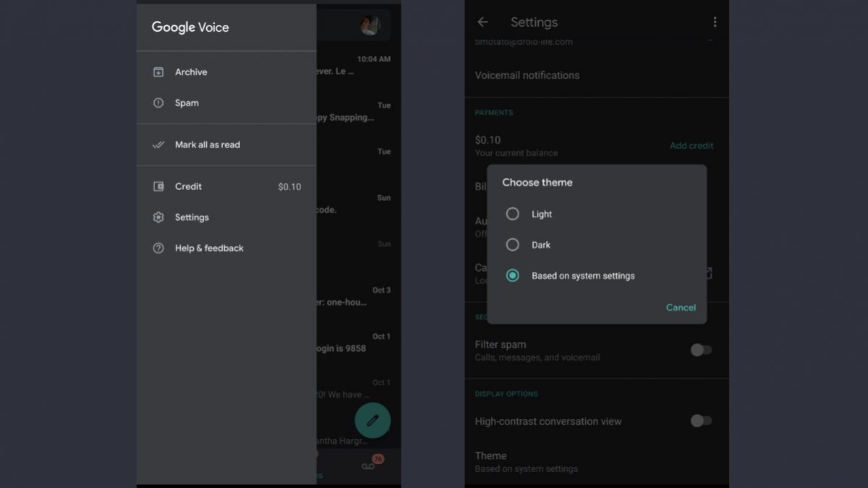Open the three-dot overflow menu
The image size is (868, 488).
click(715, 22)
